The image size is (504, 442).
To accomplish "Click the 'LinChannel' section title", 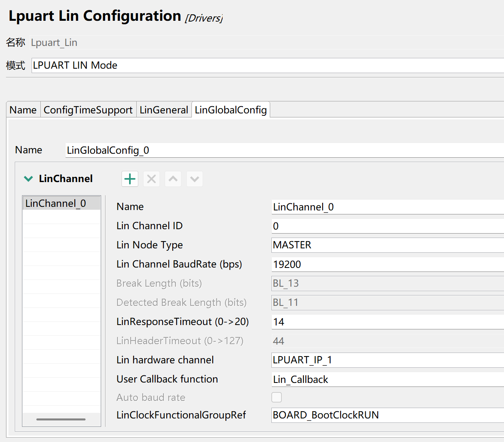I will [x=66, y=179].
